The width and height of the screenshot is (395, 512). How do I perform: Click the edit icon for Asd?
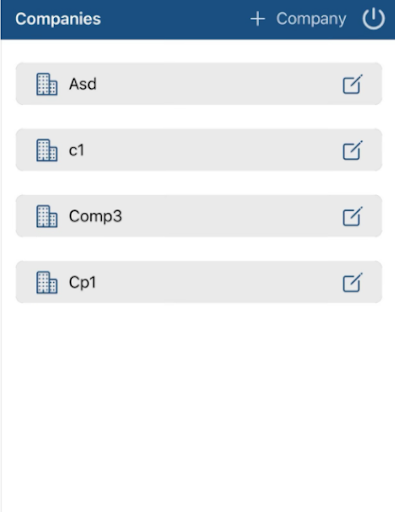pos(352,84)
